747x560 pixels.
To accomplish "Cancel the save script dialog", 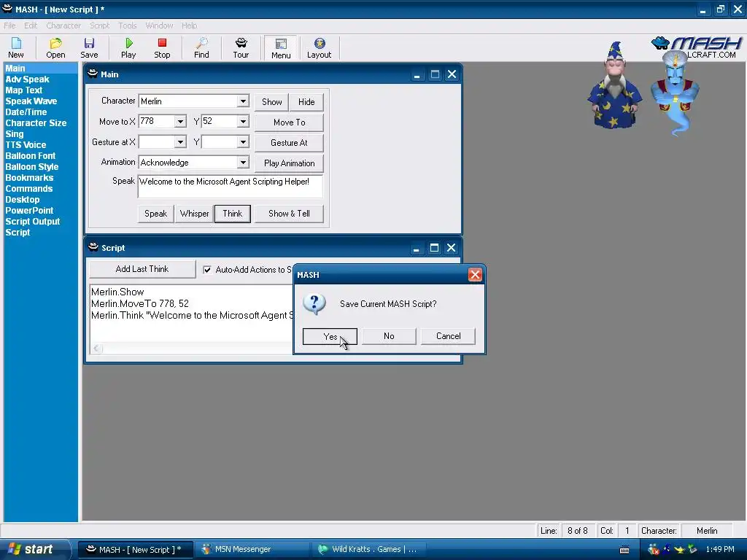I will [x=448, y=336].
